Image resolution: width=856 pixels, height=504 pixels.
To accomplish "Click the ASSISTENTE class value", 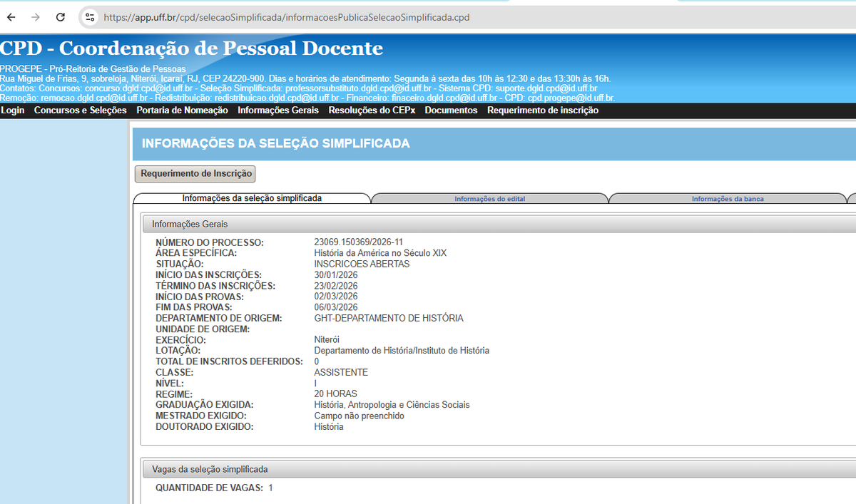I will [x=341, y=372].
